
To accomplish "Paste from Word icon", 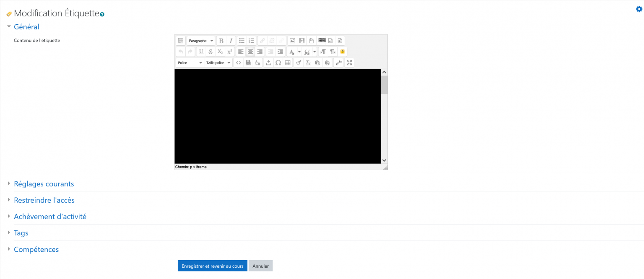I will pos(327,62).
